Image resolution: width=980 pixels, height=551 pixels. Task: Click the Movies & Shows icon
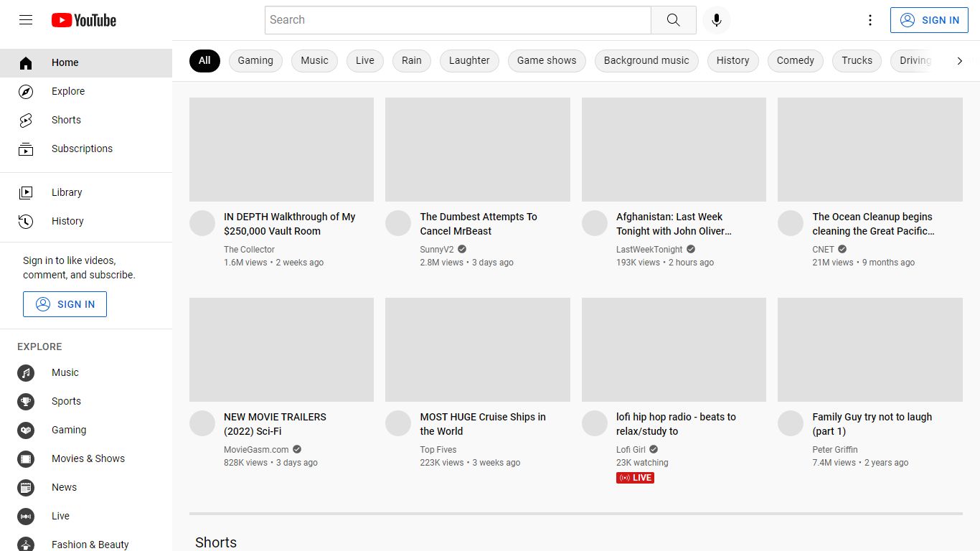[x=26, y=459]
